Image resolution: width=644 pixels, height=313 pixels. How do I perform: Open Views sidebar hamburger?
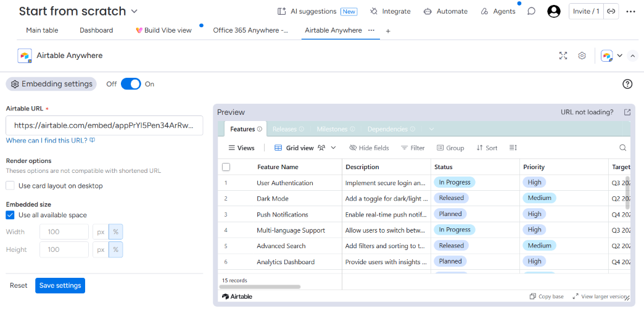pos(241,148)
